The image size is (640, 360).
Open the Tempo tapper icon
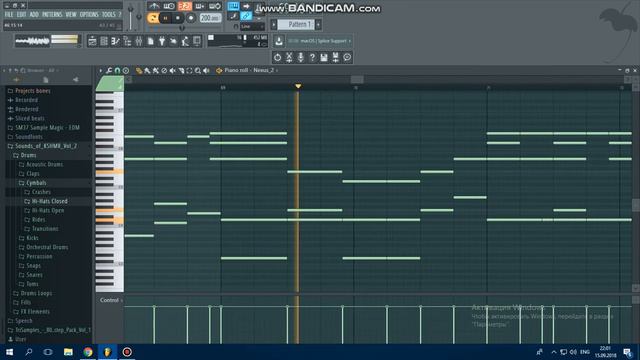tap(185, 41)
